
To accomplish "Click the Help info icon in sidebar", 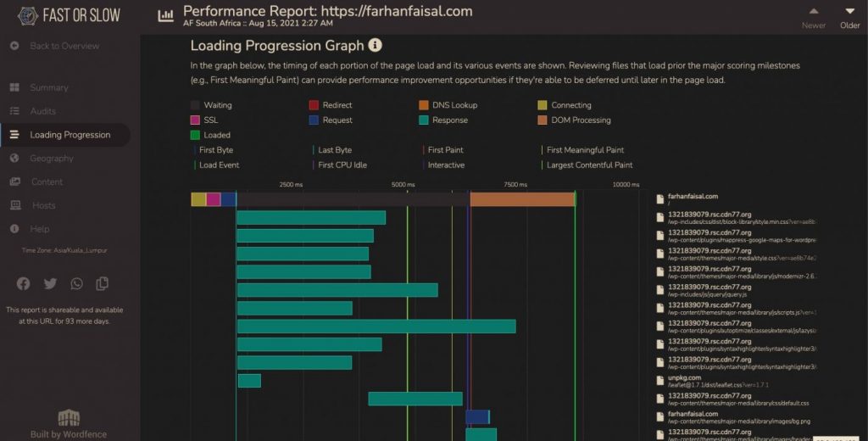I will [x=14, y=229].
